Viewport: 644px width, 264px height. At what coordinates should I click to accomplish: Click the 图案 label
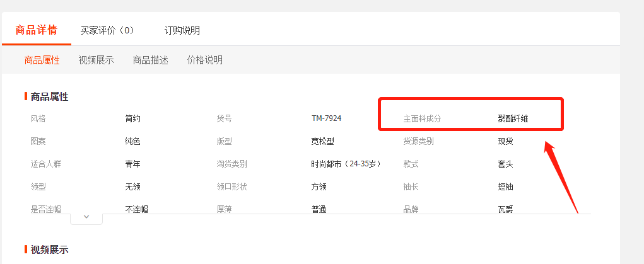[x=38, y=142]
